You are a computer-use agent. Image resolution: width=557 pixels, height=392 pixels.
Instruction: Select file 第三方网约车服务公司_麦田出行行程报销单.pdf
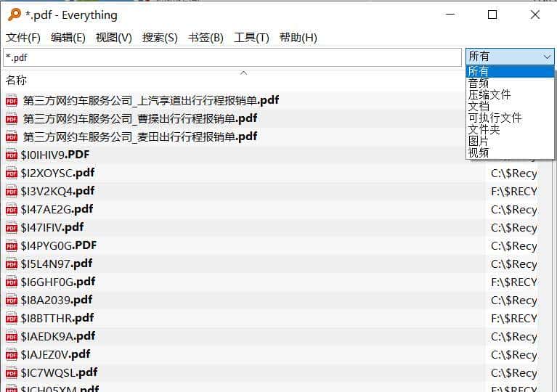coord(140,136)
